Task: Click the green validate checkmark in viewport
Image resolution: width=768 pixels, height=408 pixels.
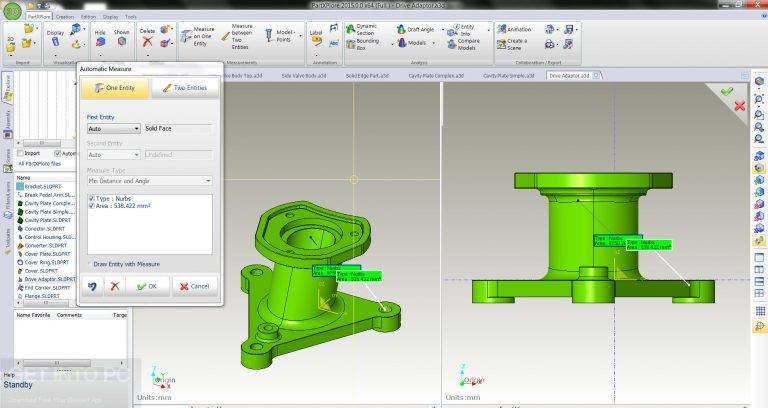Action: point(727,91)
